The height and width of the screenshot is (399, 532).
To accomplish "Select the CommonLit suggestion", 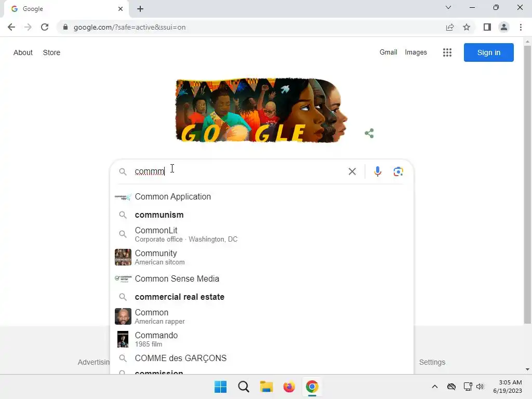I will coord(262,234).
